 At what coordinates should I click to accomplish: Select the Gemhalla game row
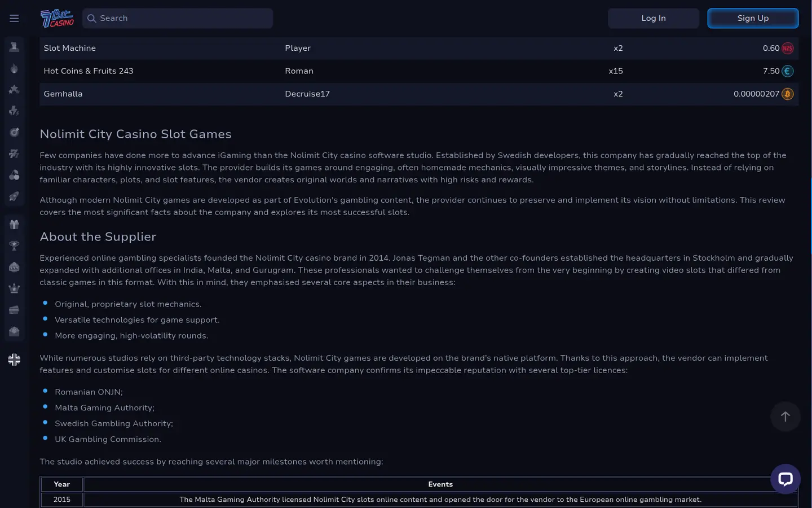pyautogui.click(x=419, y=94)
